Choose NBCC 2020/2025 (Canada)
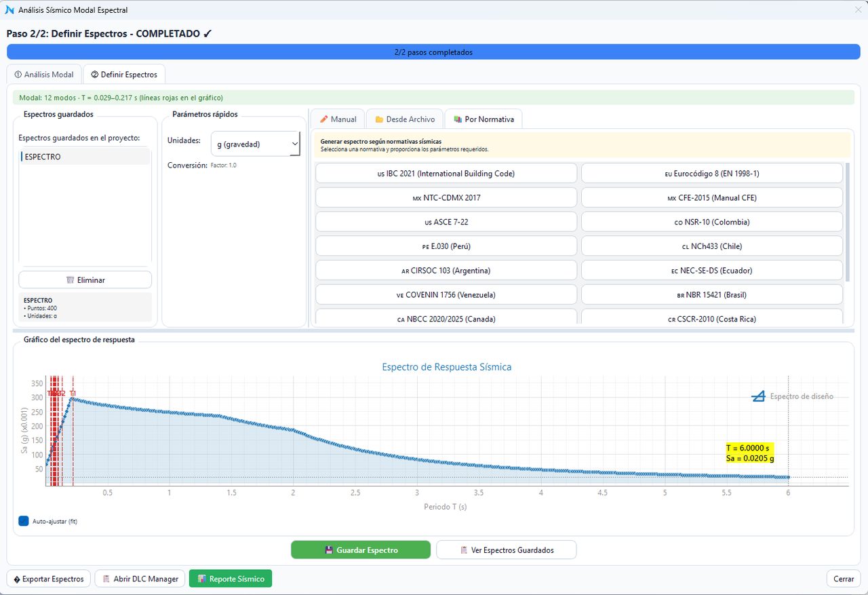868x595 pixels. [446, 318]
